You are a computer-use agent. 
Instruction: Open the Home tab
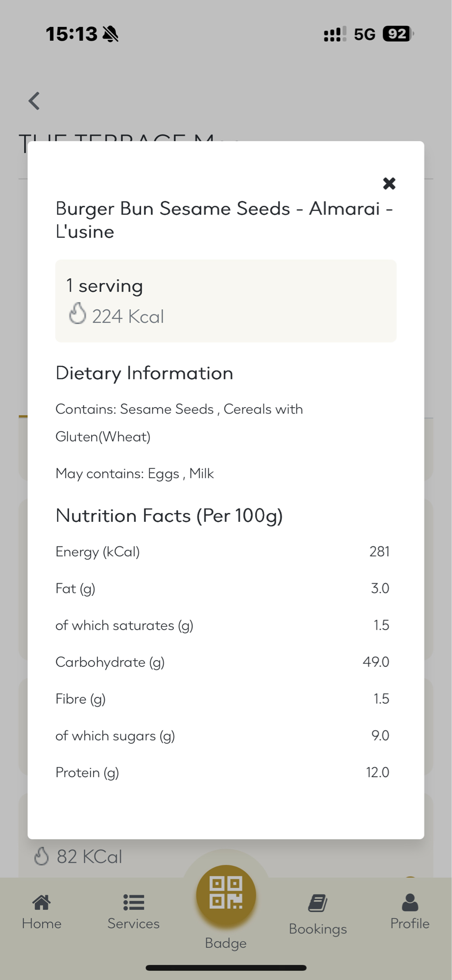(42, 923)
